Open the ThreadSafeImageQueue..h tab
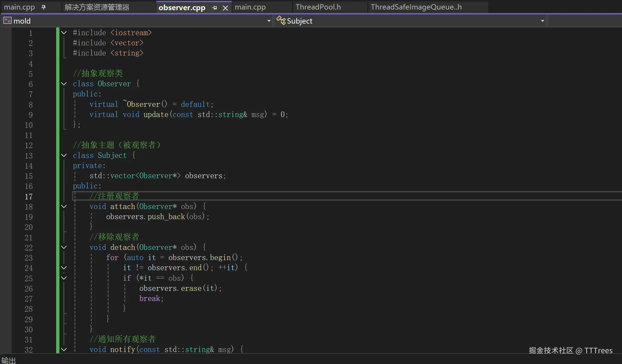 416,7
